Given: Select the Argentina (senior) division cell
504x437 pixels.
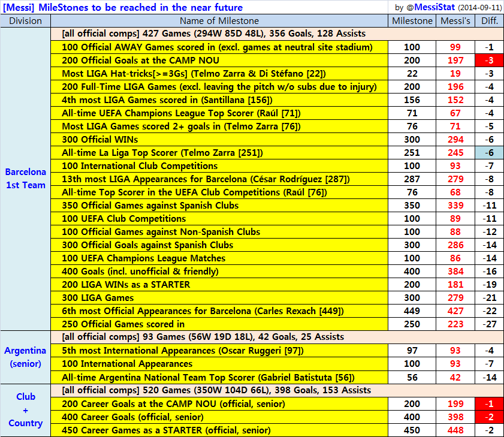Looking at the screenshot, I should (25, 357).
